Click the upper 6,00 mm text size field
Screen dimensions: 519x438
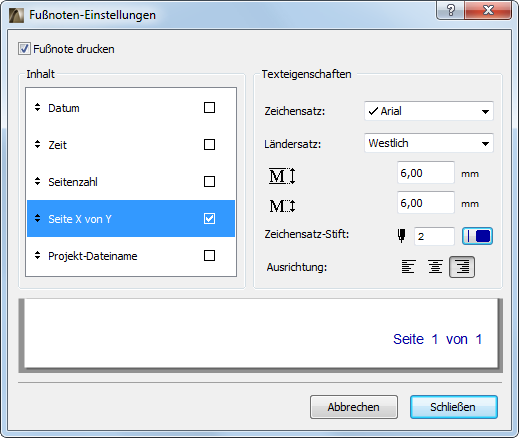point(426,173)
